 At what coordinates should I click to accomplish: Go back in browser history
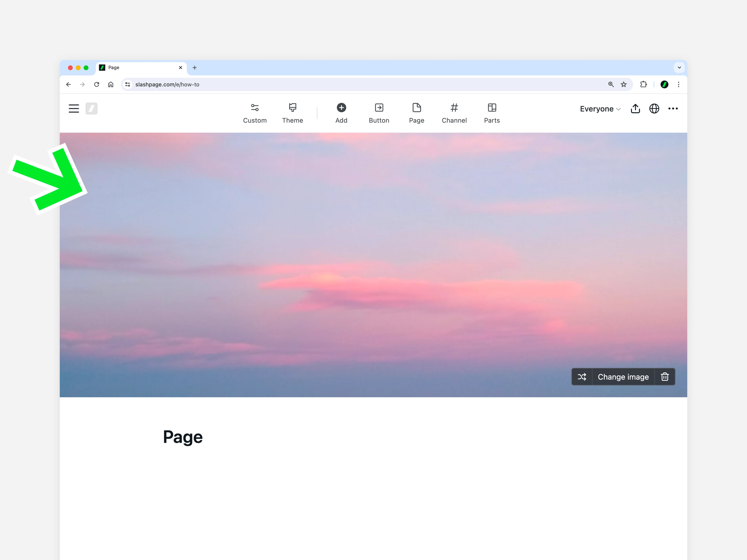pyautogui.click(x=68, y=84)
